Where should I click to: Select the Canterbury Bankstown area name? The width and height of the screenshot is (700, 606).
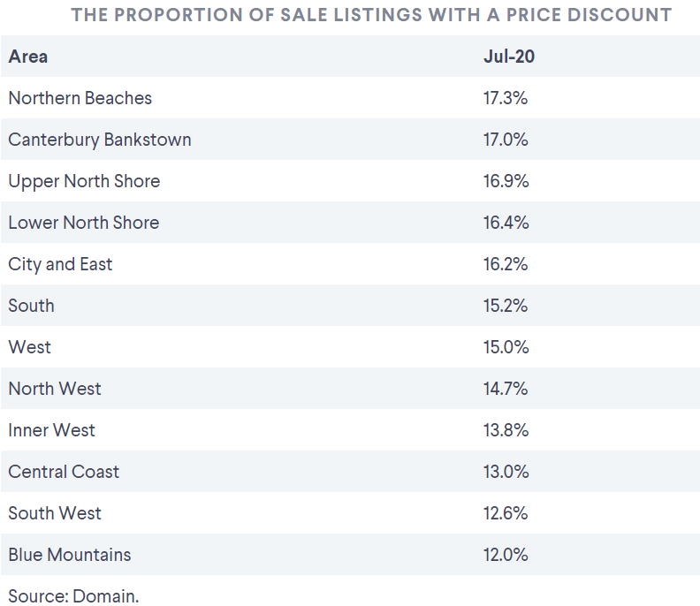(100, 140)
